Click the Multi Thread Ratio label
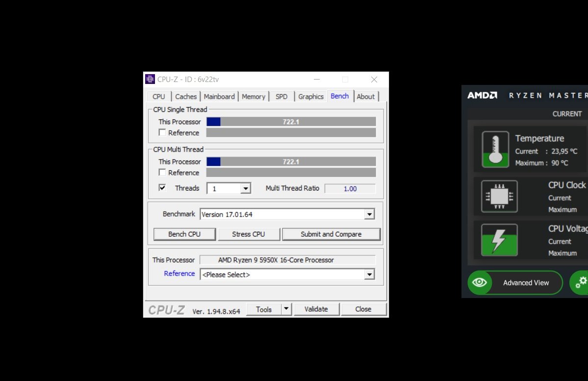Viewport: 588px width, 381px height. tap(292, 188)
